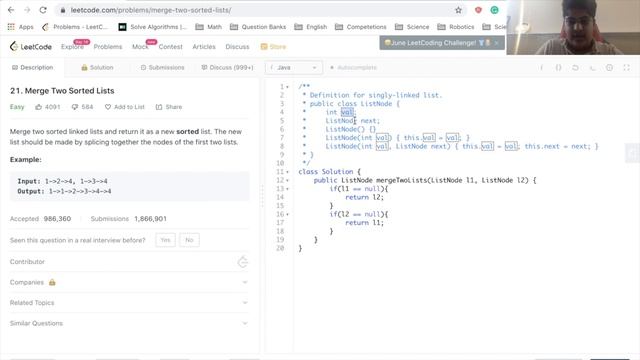Answer No to seen in interview
640x360 pixels.
pyautogui.click(x=189, y=240)
